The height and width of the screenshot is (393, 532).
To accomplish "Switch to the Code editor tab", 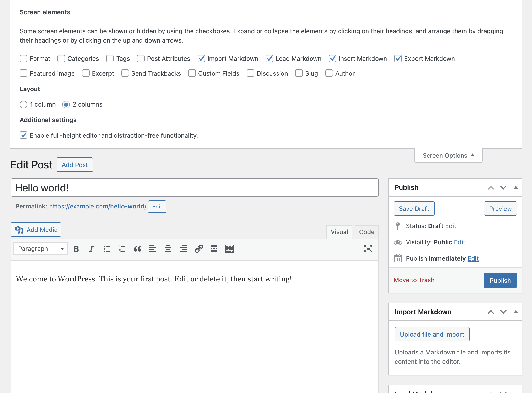I will 366,232.
